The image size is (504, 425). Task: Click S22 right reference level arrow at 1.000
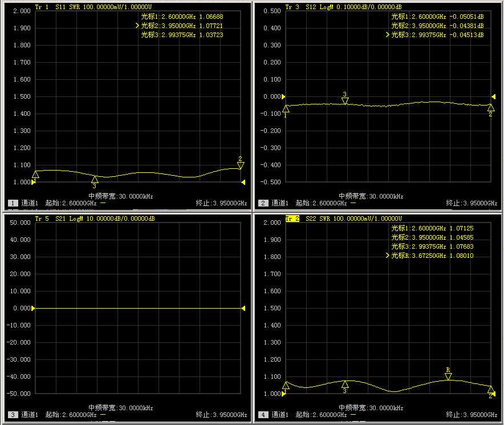pos(493,394)
